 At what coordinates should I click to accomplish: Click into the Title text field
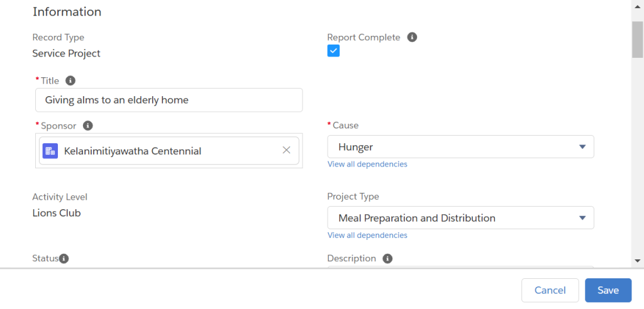point(169,100)
